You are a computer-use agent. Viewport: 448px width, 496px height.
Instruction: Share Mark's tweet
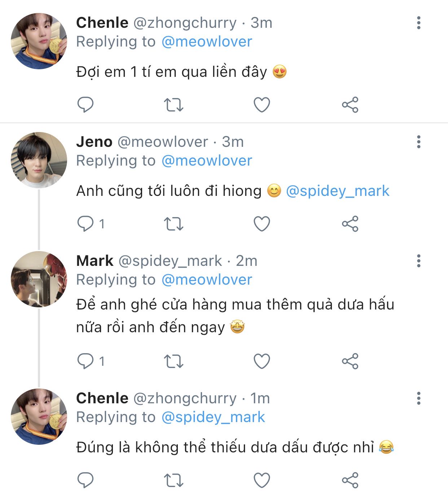[350, 361]
